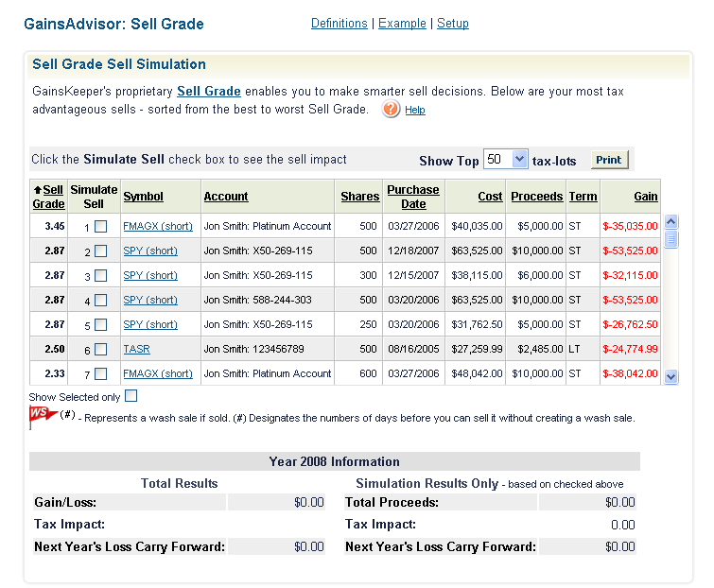This screenshot has width=714, height=588.
Task: Enable Show Selected only checkbox
Action: click(131, 396)
